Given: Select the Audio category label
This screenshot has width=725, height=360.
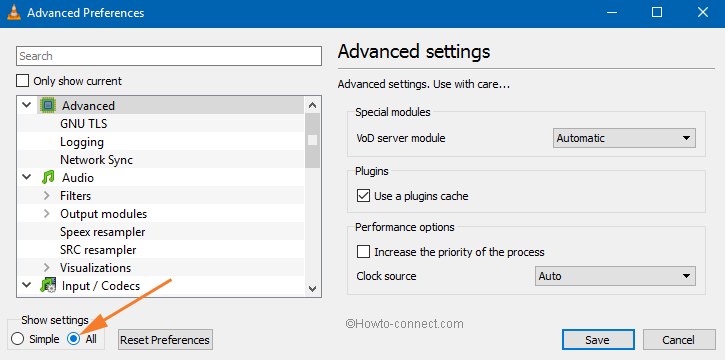Looking at the screenshot, I should click(x=78, y=178).
